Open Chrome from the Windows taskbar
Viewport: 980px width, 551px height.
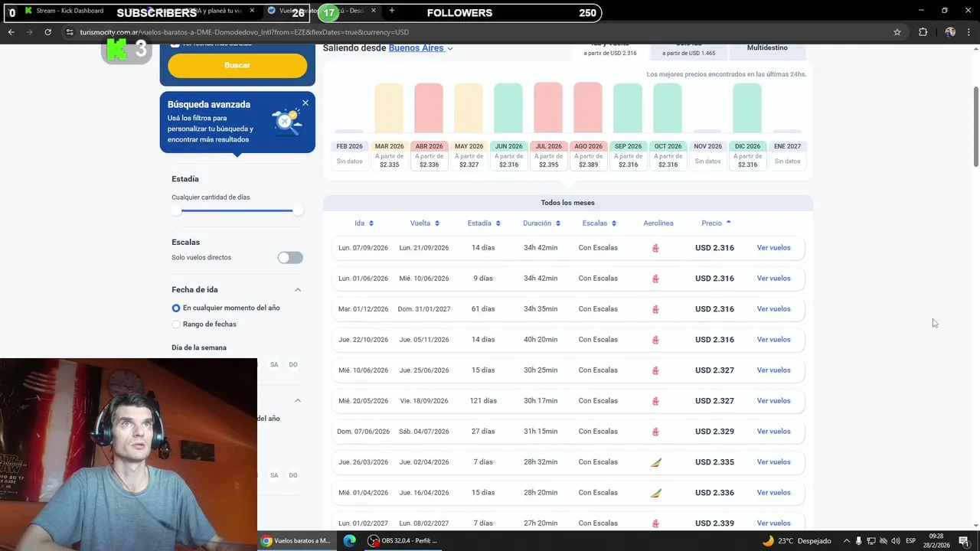pos(297,540)
